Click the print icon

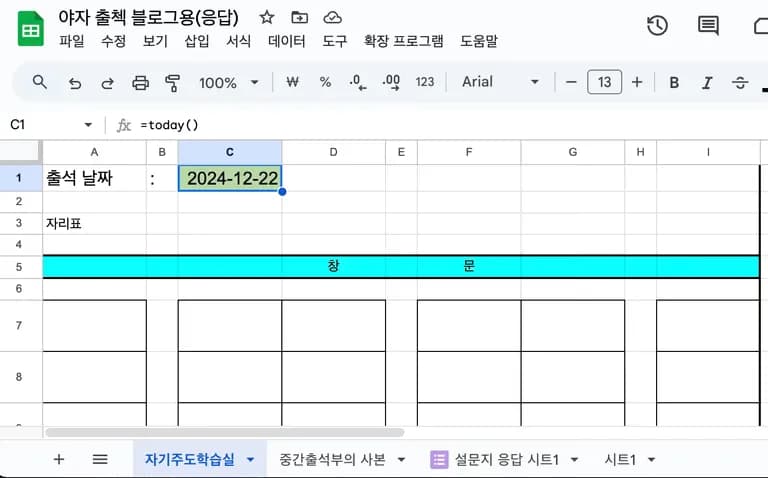(140, 82)
